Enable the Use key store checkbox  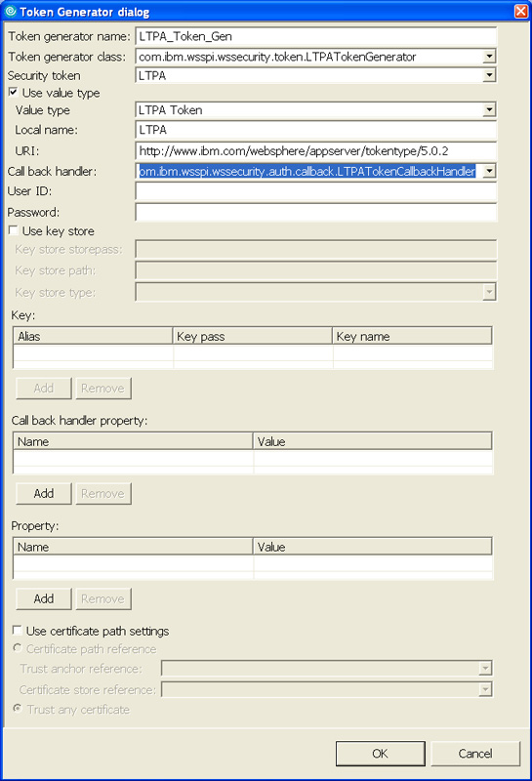pos(14,230)
